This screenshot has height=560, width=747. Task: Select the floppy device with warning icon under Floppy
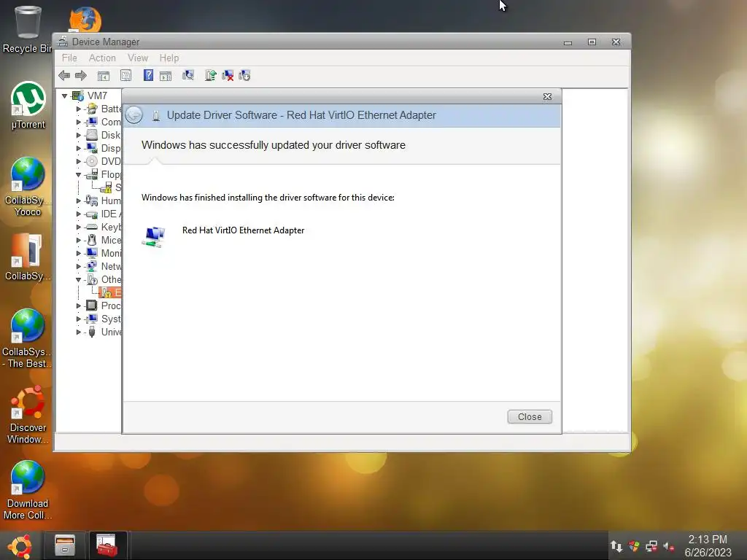pyautogui.click(x=107, y=187)
